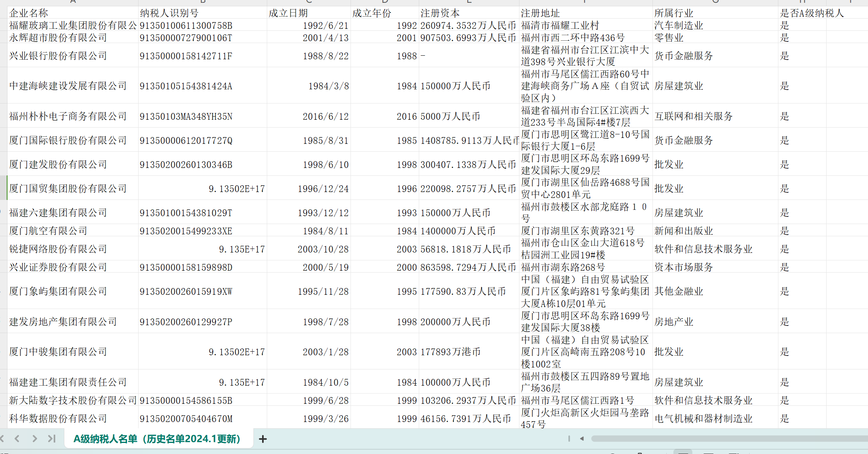Screen dimensions: 868x454
Task: Add a new sheet with plus icon
Action: click(x=263, y=439)
